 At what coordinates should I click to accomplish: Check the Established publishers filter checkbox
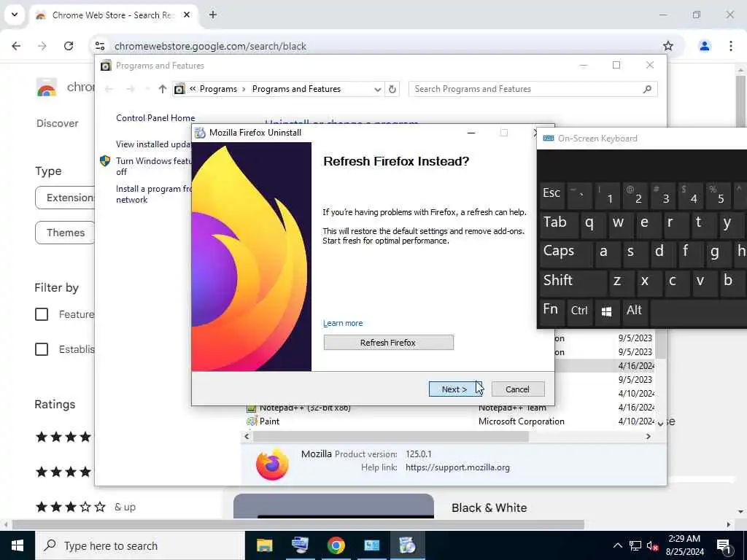(42, 349)
